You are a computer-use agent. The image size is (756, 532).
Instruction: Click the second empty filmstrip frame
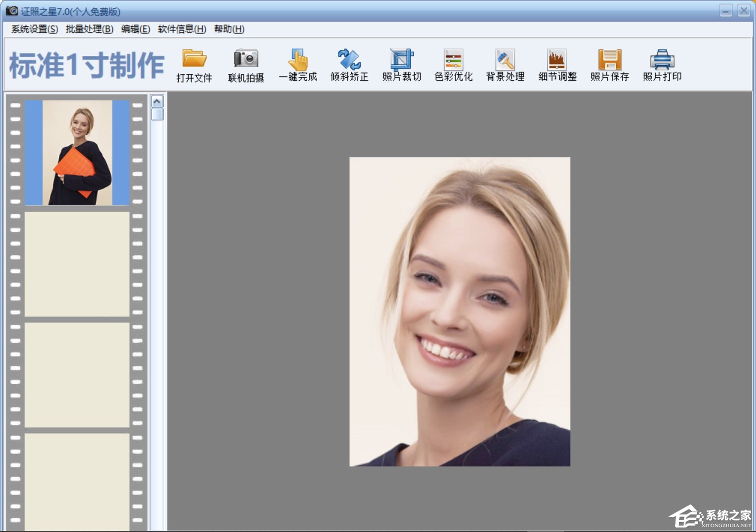[x=77, y=375]
